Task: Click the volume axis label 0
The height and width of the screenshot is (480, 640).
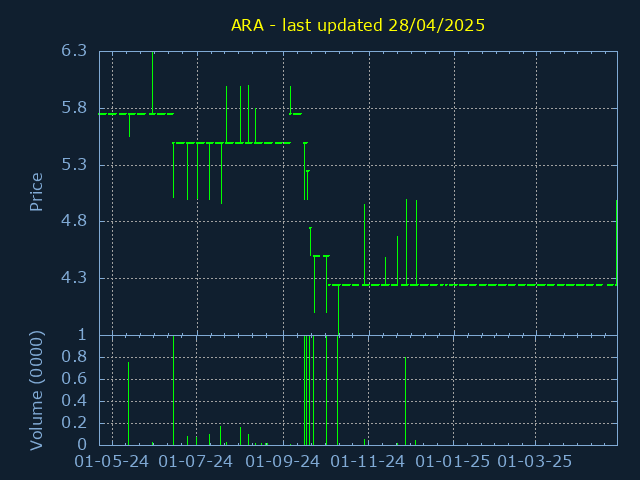Action: click(x=82, y=444)
